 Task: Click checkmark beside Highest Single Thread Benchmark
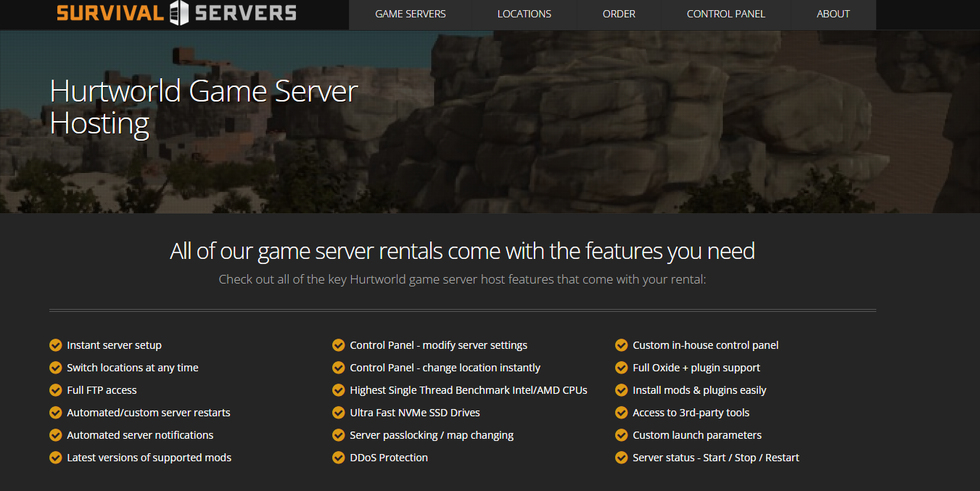tap(338, 390)
